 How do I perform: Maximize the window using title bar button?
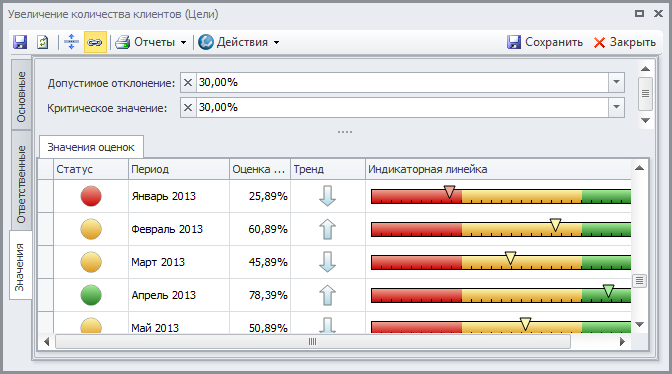click(x=639, y=14)
